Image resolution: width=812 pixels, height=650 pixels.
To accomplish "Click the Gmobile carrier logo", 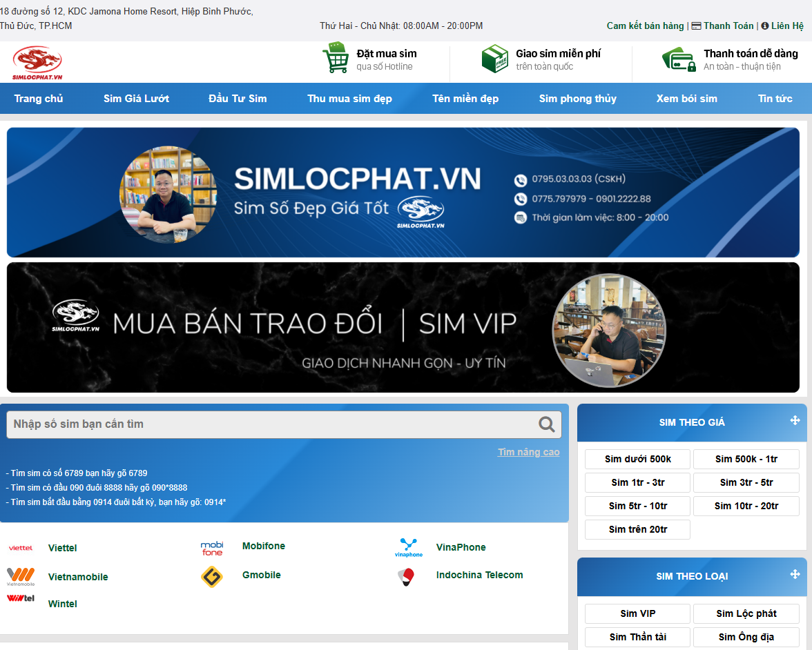I will pyautogui.click(x=212, y=577).
